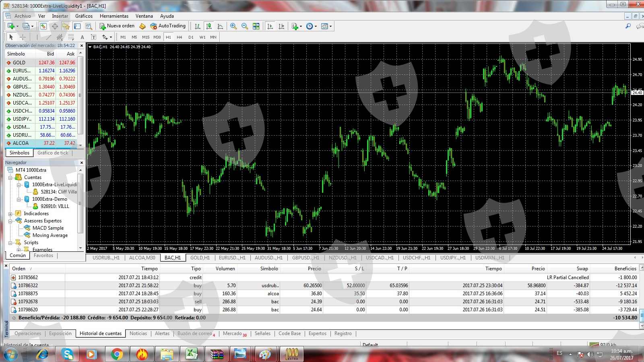Open the Indicators list dropdown in toolbar
The height and width of the screenshot is (362, 644).
tap(297, 26)
